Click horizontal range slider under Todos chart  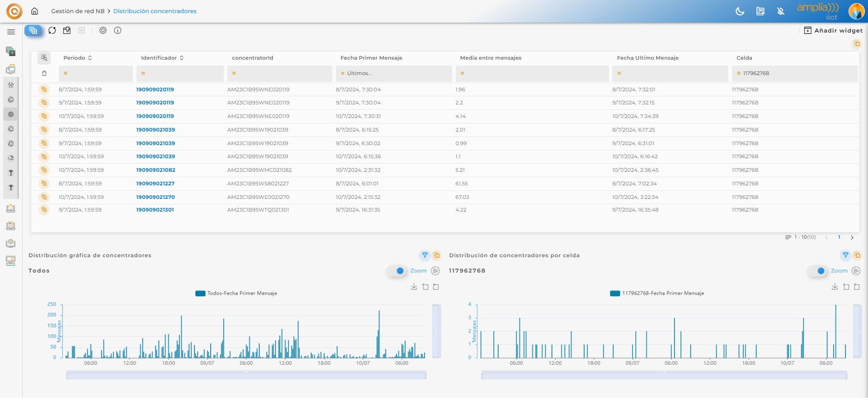246,375
